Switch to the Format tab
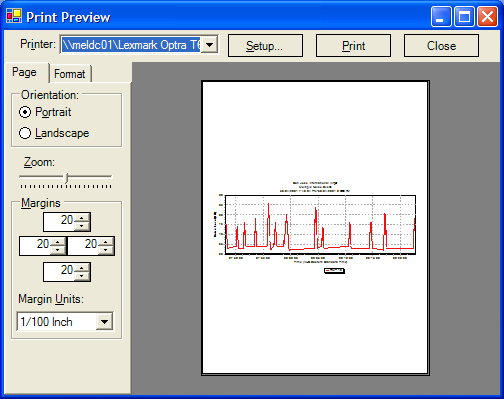The image size is (504, 399). (x=70, y=74)
